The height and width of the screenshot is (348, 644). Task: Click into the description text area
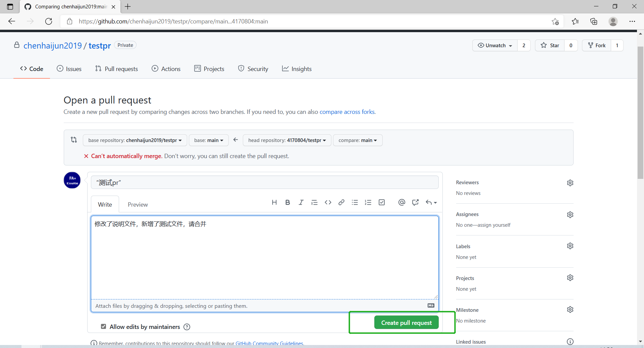tap(265, 257)
